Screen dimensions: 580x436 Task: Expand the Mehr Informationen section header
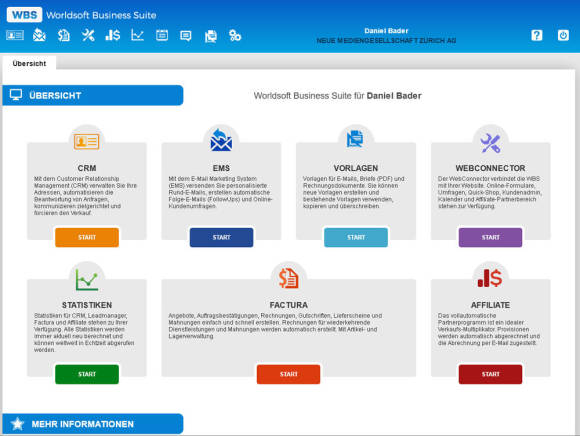point(92,424)
